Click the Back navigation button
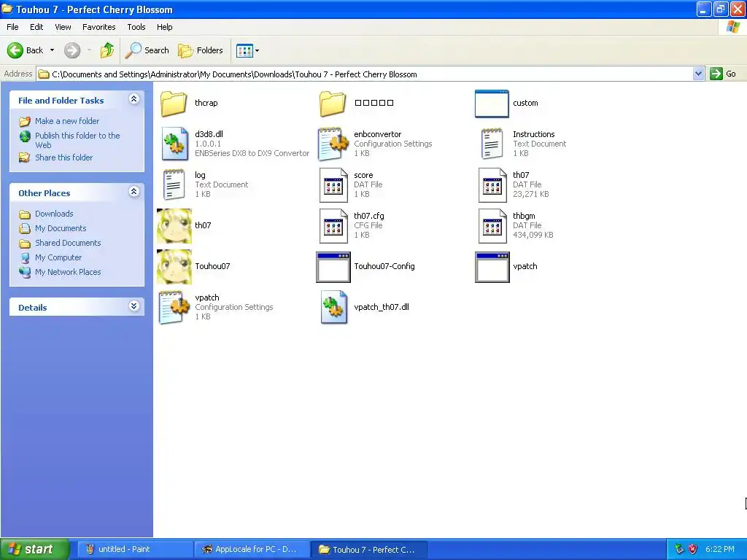The image size is (747, 560). (26, 50)
